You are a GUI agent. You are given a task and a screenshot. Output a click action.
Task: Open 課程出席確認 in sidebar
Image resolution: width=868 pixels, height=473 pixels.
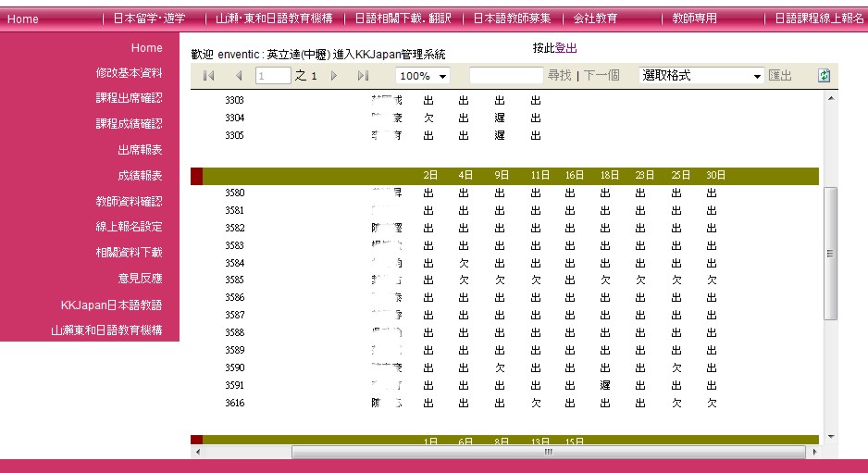[x=129, y=97]
